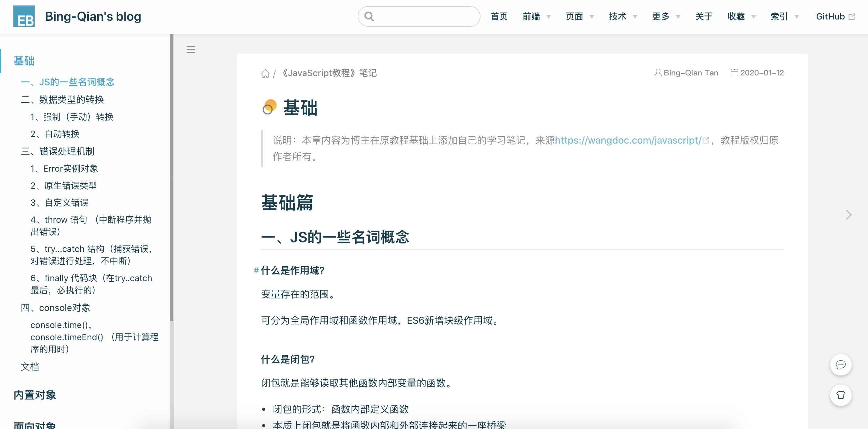This screenshot has height=429, width=868.
Task: Select sidebar item 四、console对象
Action: (56, 308)
